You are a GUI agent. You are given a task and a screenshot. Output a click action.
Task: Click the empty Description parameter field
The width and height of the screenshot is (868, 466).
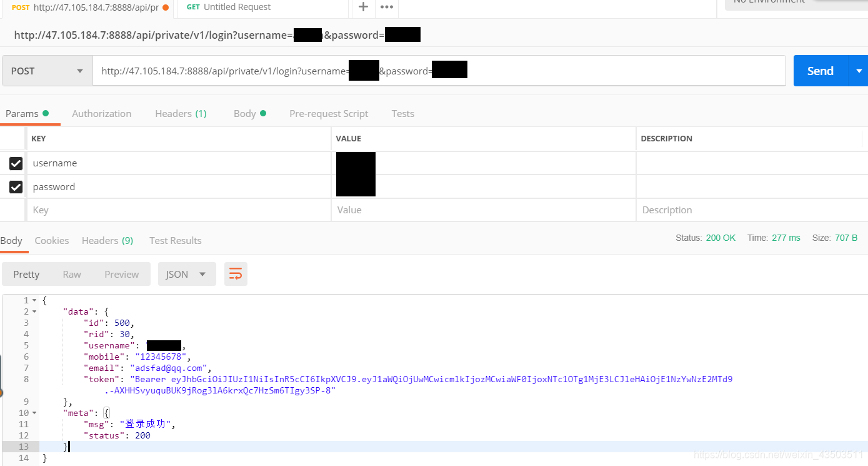pos(752,210)
